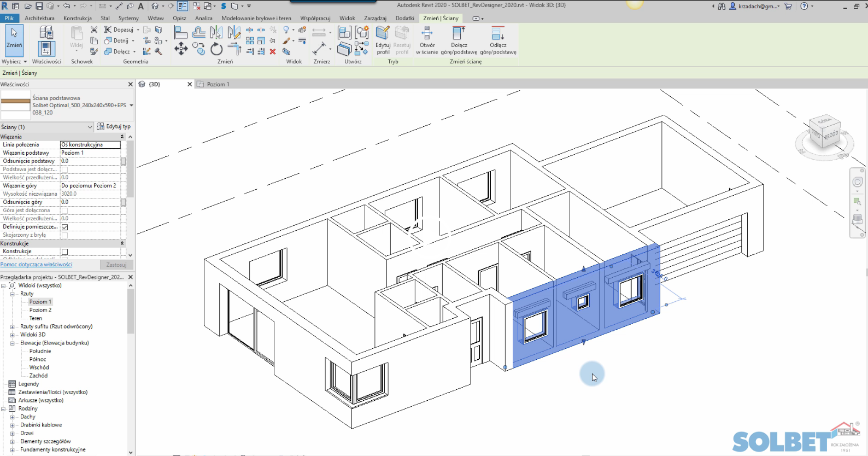Switch to the Poziom 1 view tab

pyautogui.click(x=218, y=84)
